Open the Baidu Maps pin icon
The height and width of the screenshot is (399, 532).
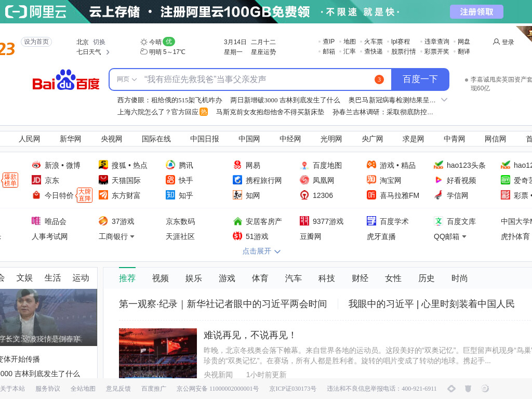pos(304,165)
